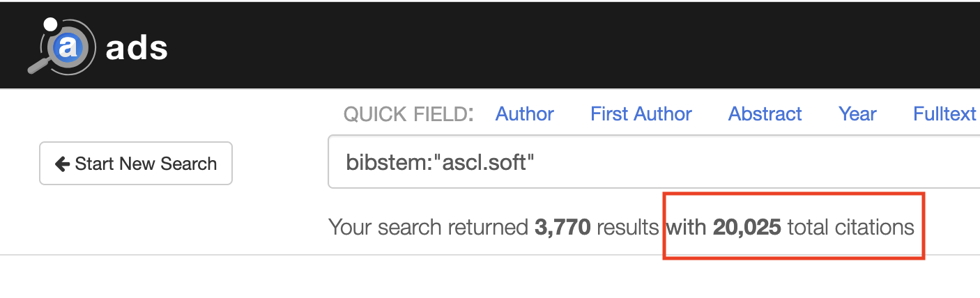Image resolution: width=980 pixels, height=298 pixels.
Task: Click the 20,025 citations number
Action: click(x=747, y=227)
